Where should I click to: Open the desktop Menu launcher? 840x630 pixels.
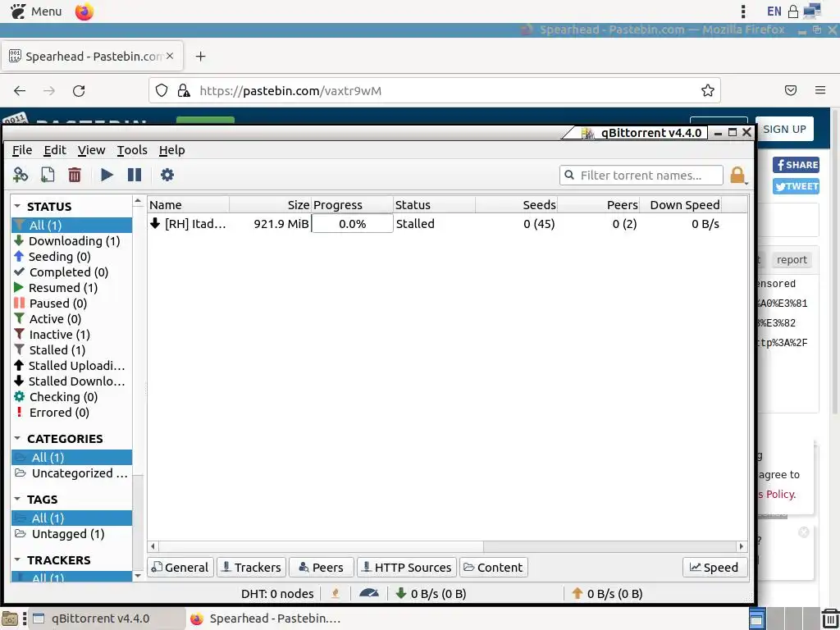point(36,11)
